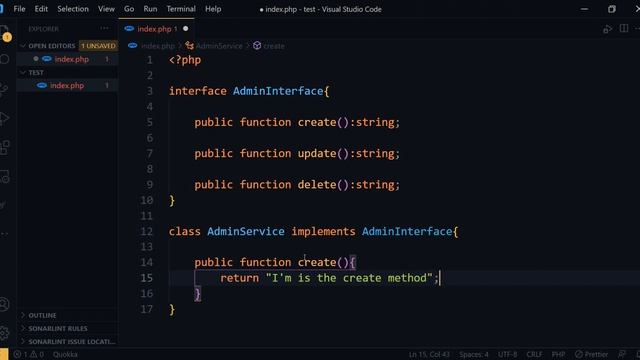
Task: Open the View menu
Action: (106, 9)
